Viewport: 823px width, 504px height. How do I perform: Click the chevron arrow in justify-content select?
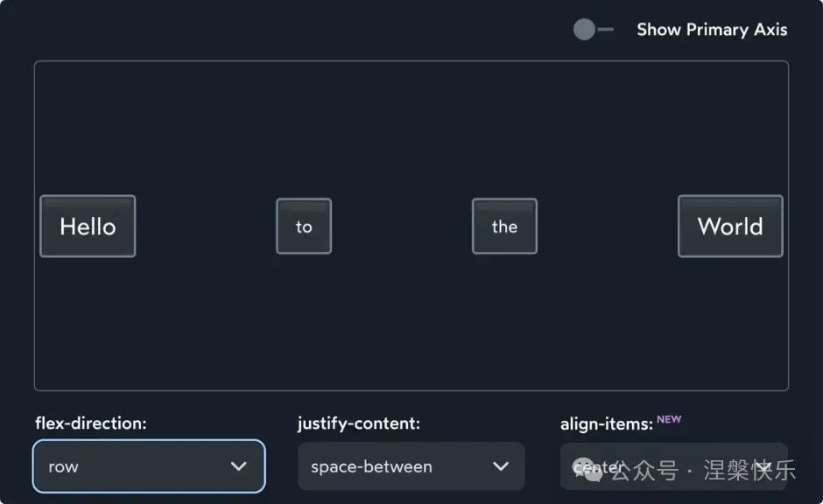[x=501, y=466]
